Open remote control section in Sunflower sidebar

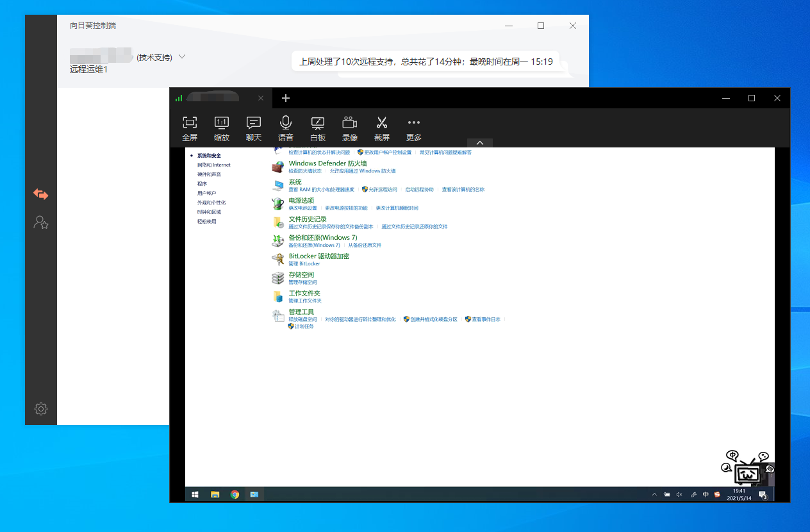[x=41, y=194]
